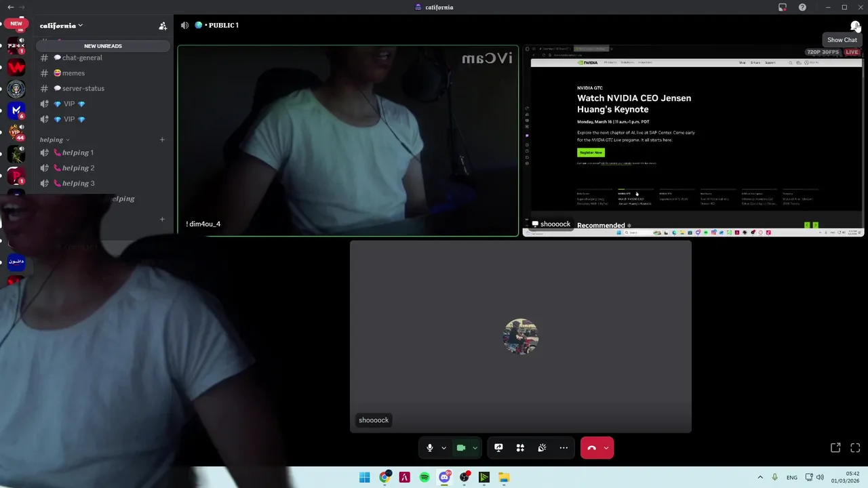Open the red W server icon

point(16,68)
